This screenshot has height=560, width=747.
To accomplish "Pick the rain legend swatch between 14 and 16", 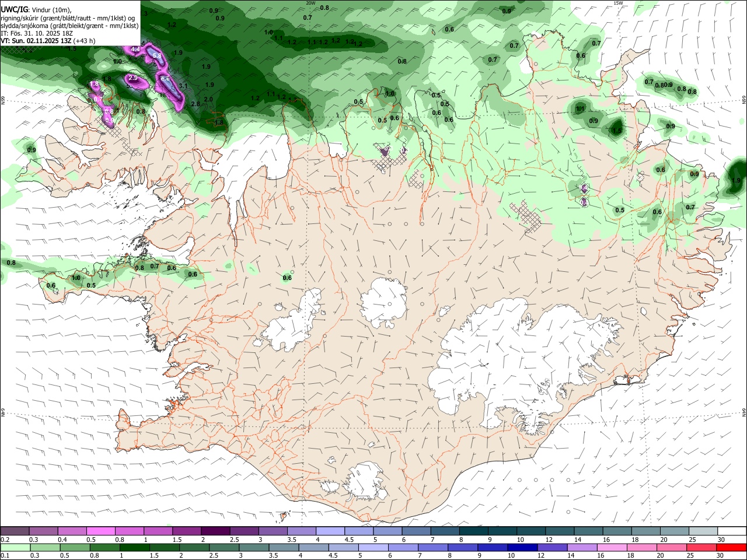I will click(x=582, y=547).
